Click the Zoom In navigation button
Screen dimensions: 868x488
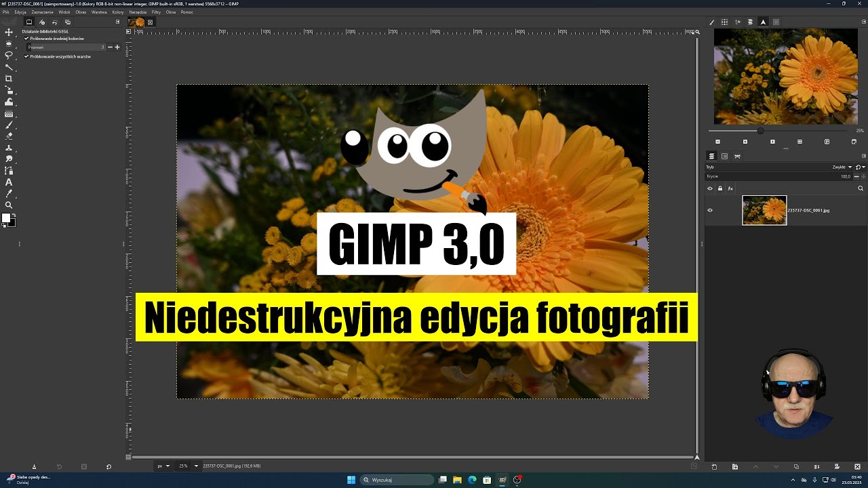745,142
